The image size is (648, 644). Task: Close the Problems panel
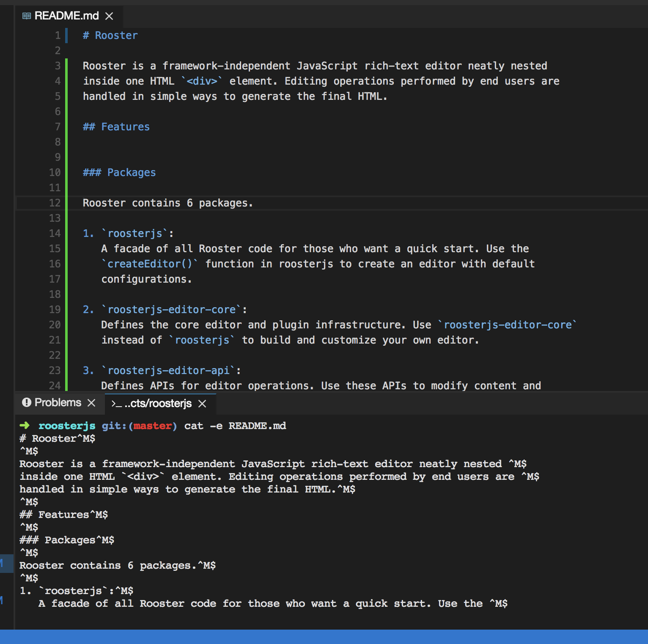point(92,403)
